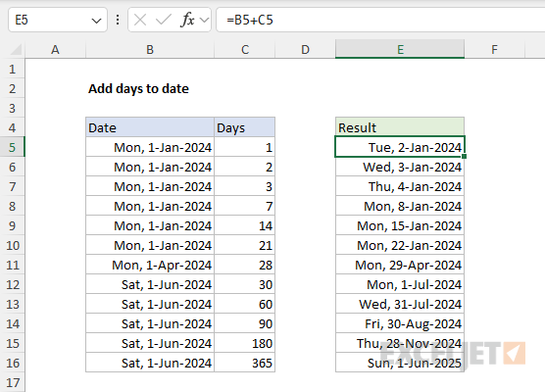
Task: Select cell E5 Tue, 2-Jan-2024
Action: click(x=400, y=147)
